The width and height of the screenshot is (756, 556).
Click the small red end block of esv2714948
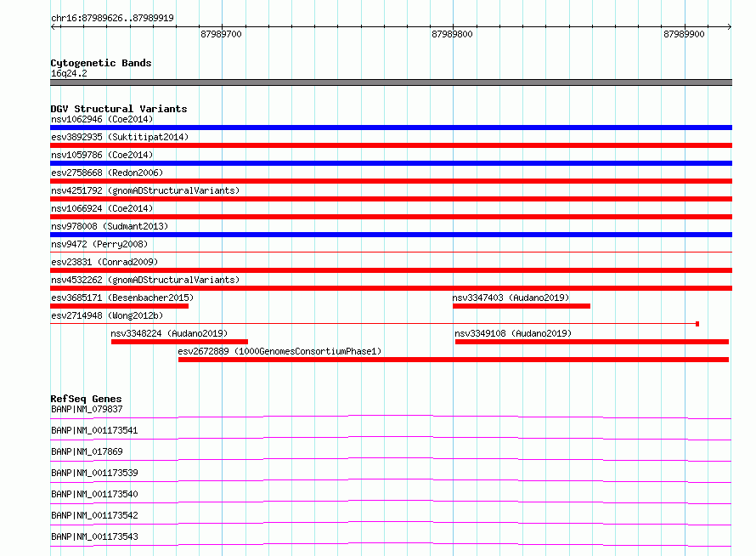tap(697, 324)
